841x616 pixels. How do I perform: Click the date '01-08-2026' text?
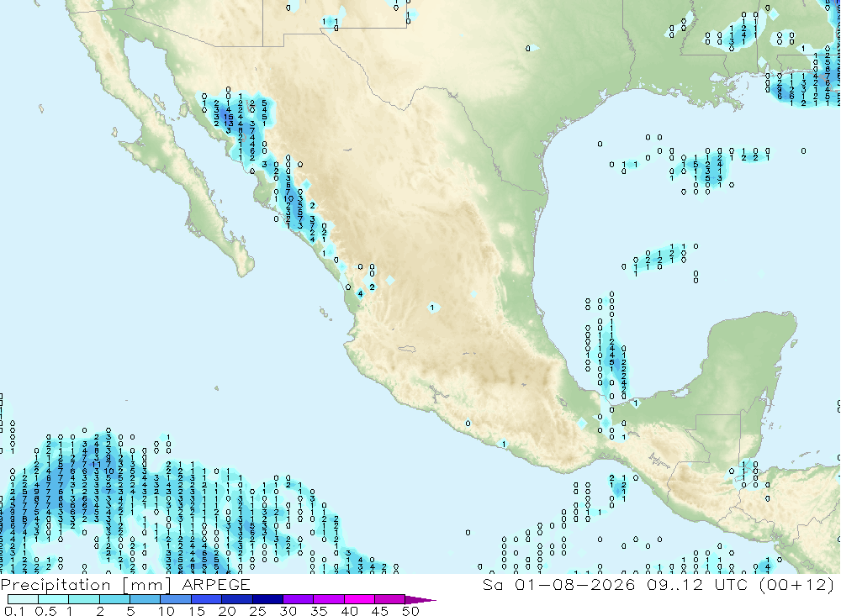click(x=574, y=584)
